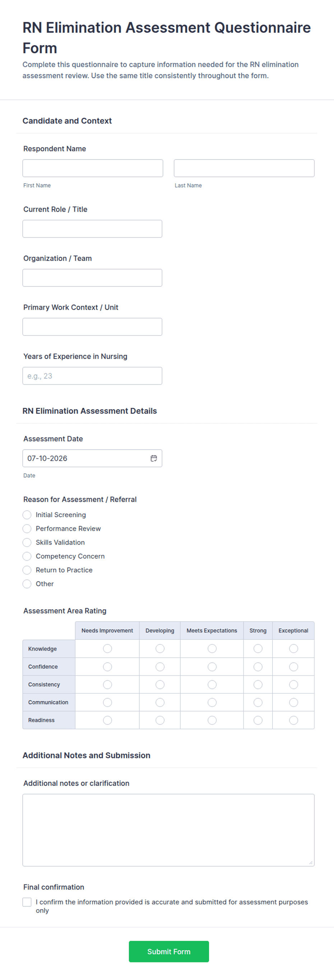Submit the form with the green button
Screen dimensions: 334x980
169,952
